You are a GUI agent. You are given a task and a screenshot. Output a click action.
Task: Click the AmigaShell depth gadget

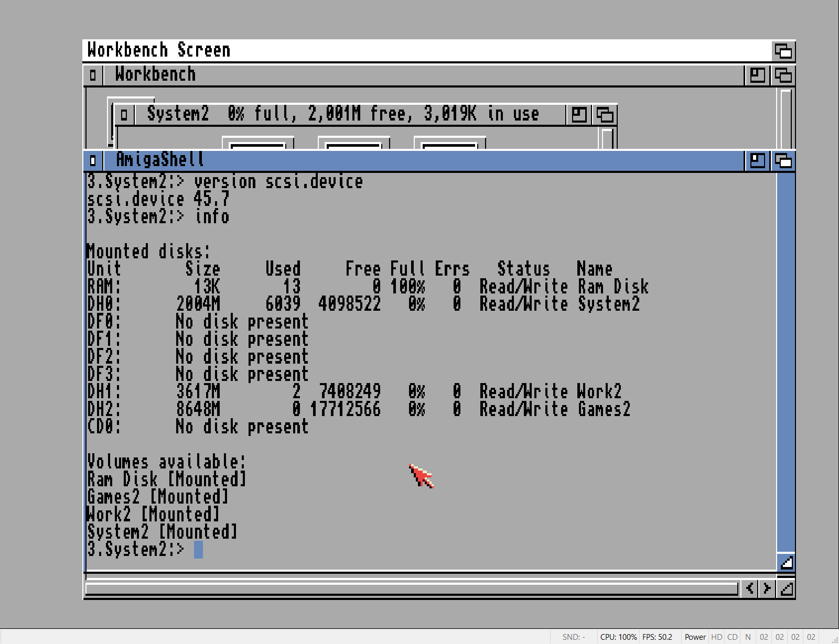(x=783, y=160)
